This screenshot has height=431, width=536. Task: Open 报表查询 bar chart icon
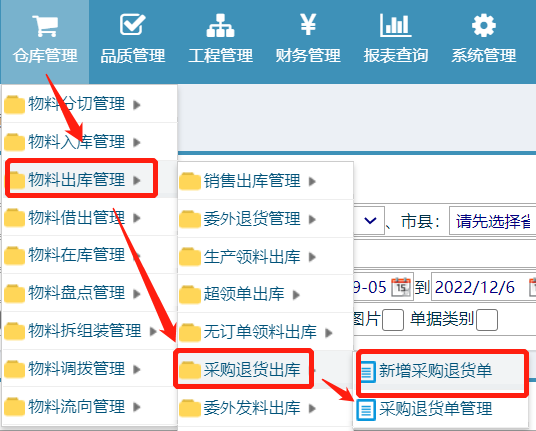click(396, 25)
